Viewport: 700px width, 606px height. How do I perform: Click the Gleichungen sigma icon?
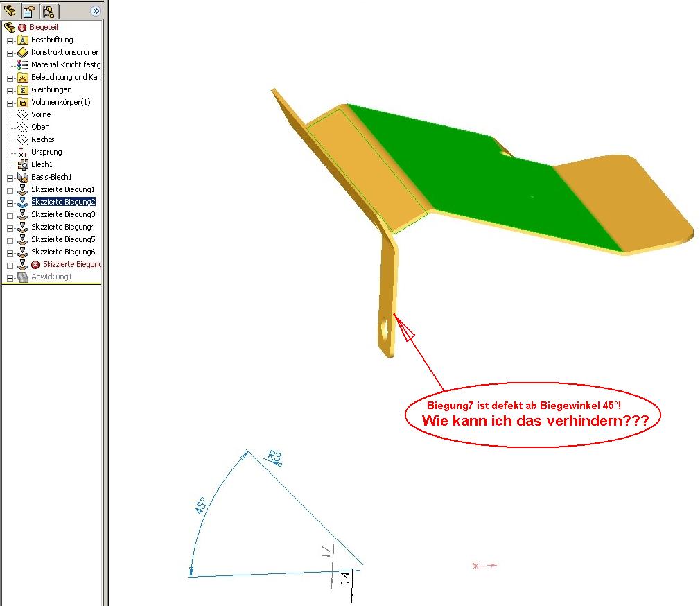coord(22,90)
